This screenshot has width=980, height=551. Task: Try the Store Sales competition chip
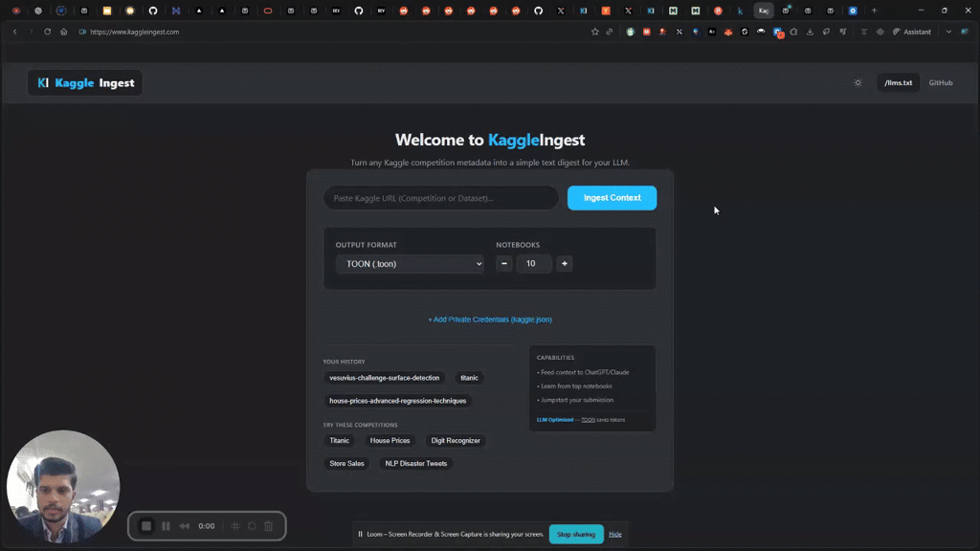(346, 464)
